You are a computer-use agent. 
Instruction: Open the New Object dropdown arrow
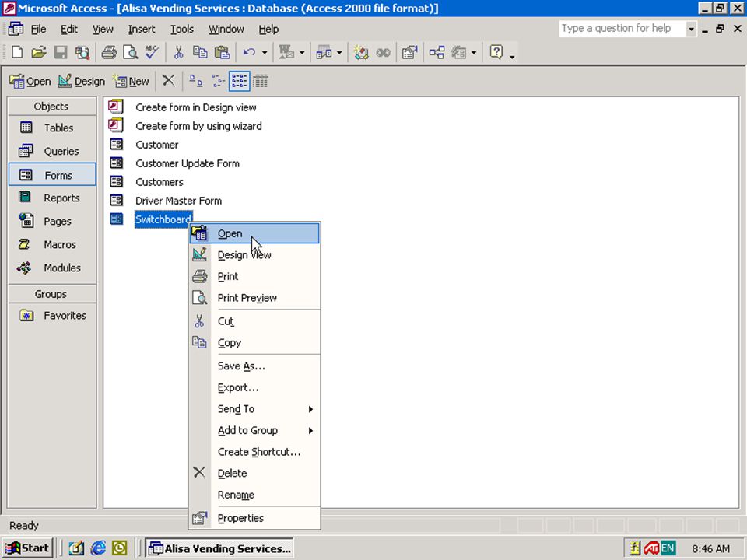click(474, 53)
